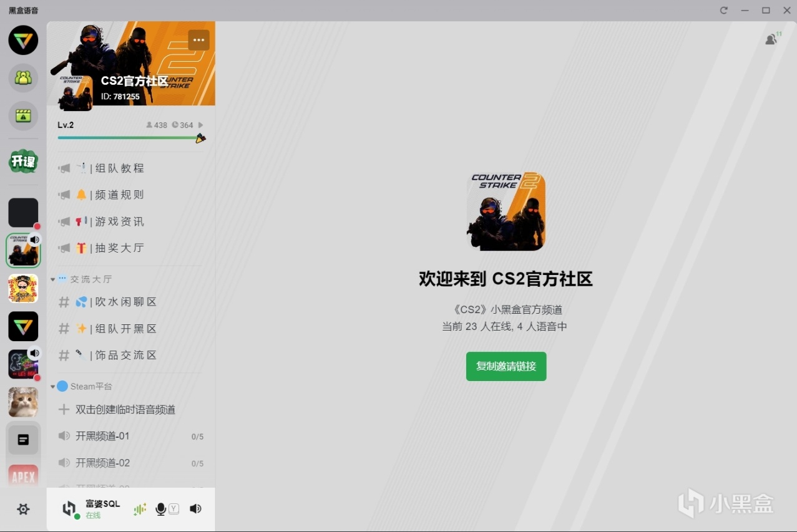797x532 pixels.
Task: Toggle the speaker output mute icon
Action: [195, 509]
